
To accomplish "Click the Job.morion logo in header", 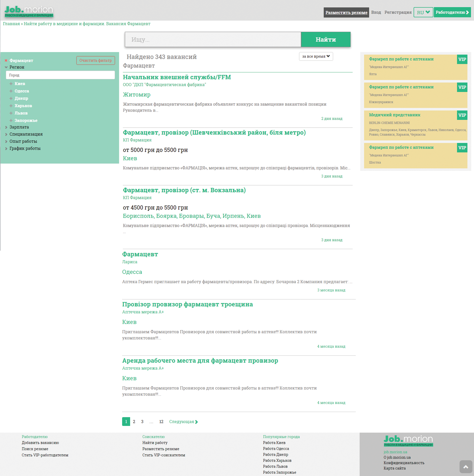I will coord(29,11).
